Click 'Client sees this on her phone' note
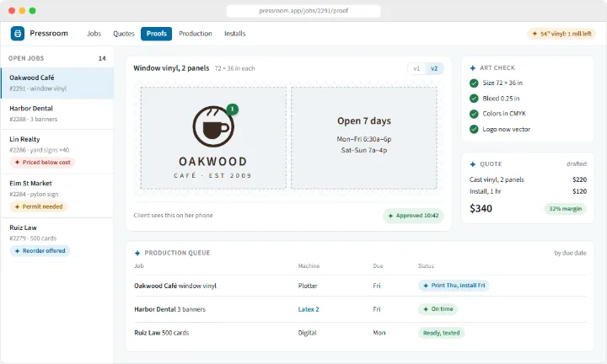 point(173,216)
